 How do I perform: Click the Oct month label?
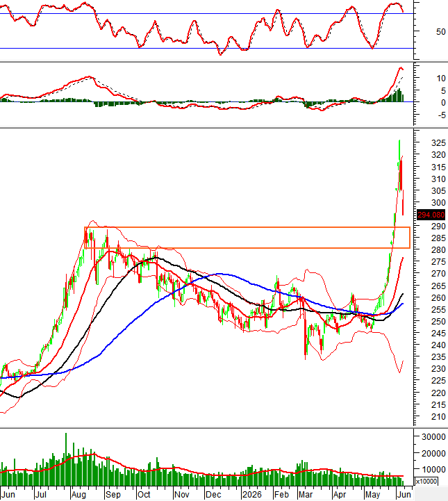(144, 495)
